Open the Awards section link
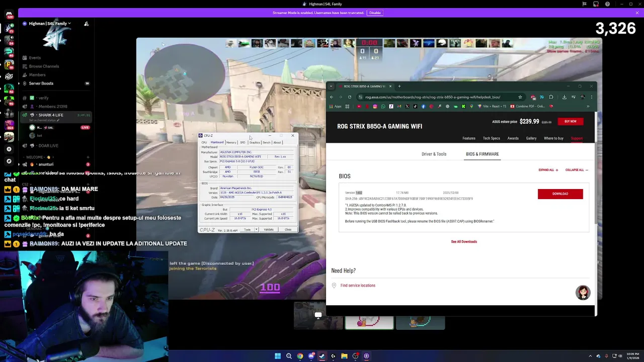The height and width of the screenshot is (362, 644). pyautogui.click(x=513, y=138)
